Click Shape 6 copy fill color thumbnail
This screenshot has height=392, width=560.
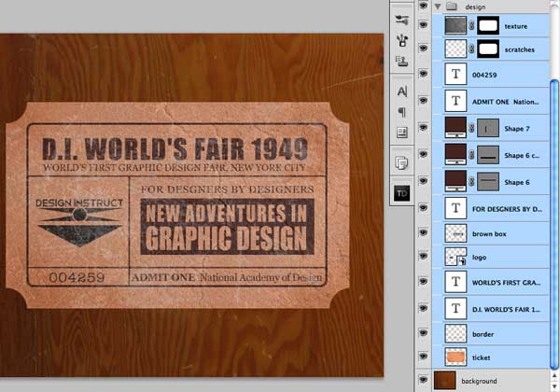click(455, 154)
